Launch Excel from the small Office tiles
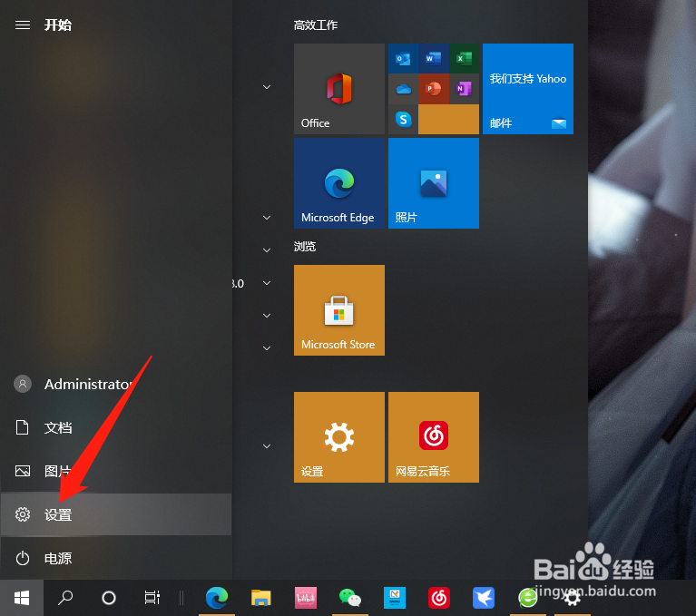Viewport: 696px width, 616px height. pyautogui.click(x=464, y=58)
